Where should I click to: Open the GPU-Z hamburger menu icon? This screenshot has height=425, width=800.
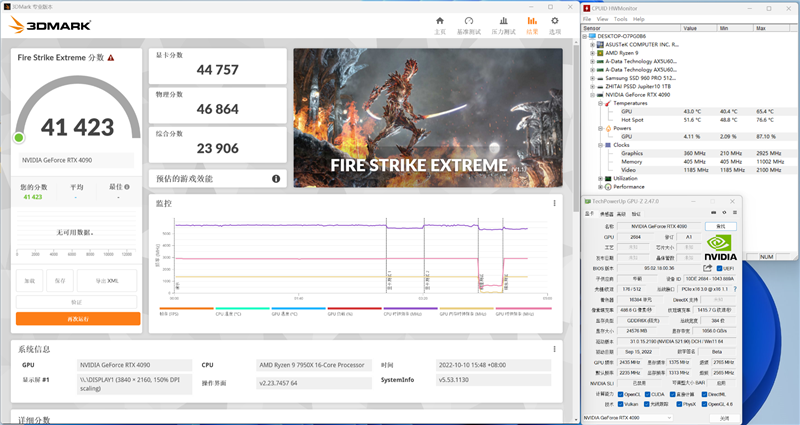click(x=735, y=213)
